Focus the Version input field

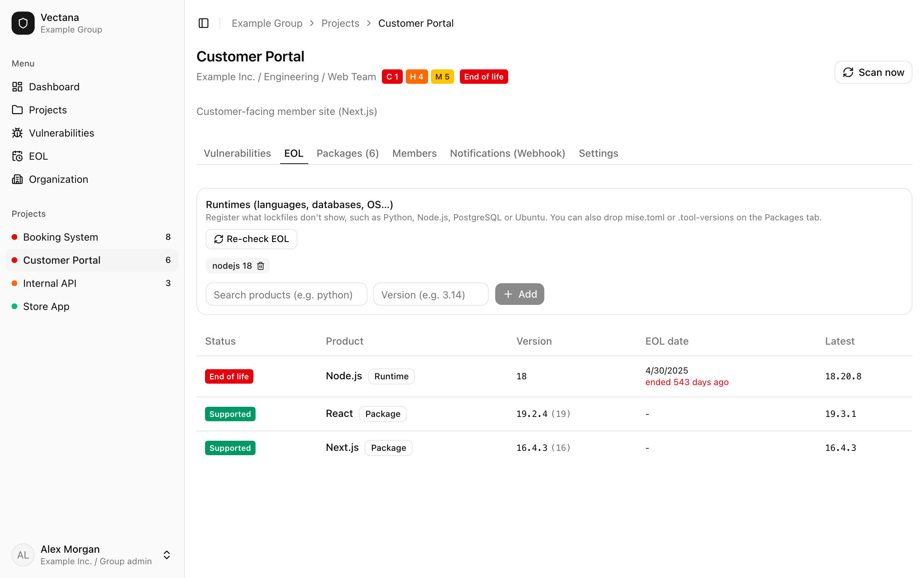tap(431, 294)
